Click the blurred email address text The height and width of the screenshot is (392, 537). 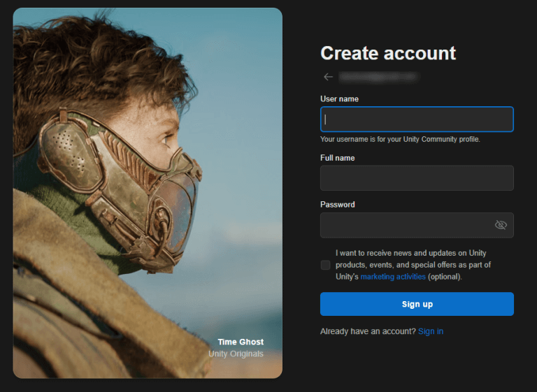pos(378,76)
